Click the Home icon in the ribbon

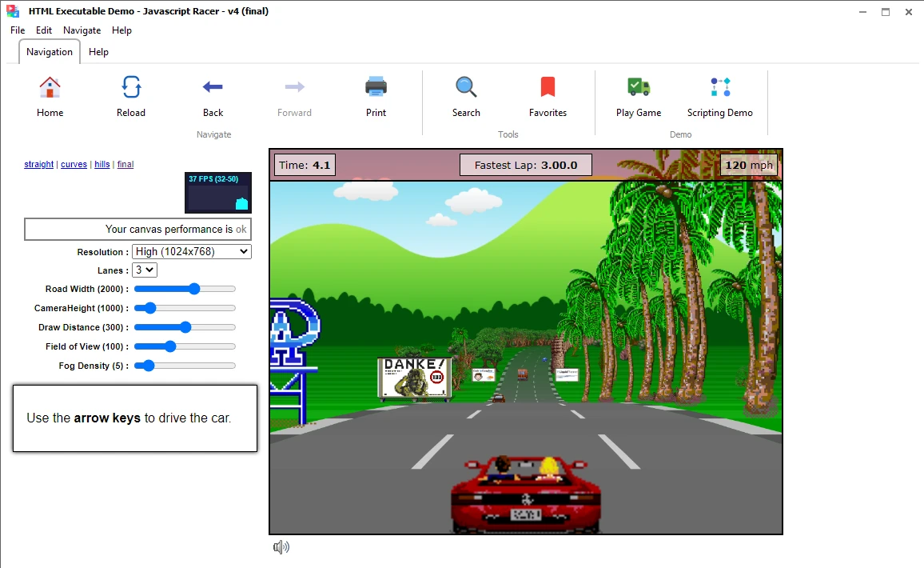50,88
